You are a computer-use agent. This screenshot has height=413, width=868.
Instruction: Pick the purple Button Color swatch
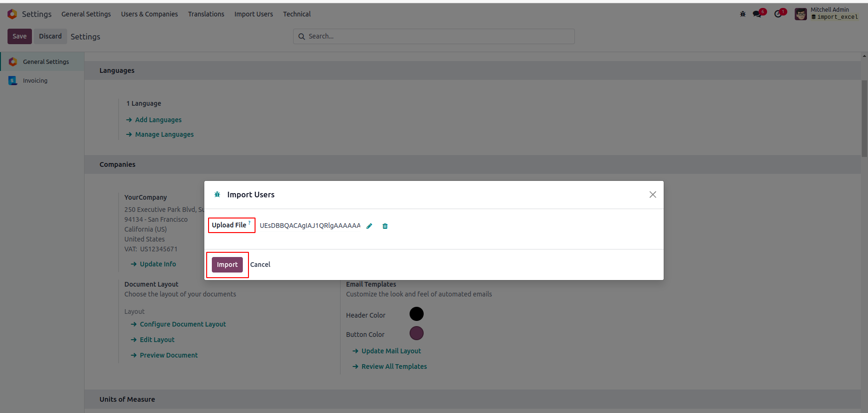point(417,333)
